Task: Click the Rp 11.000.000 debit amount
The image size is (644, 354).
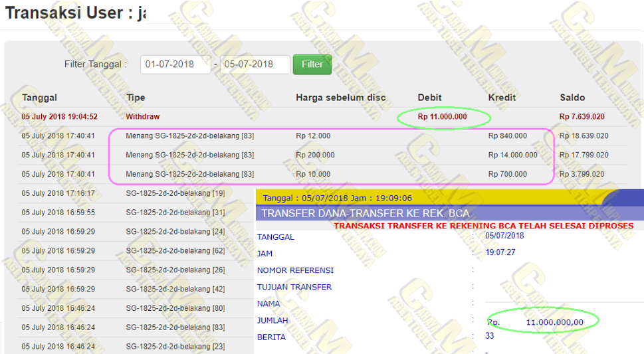Action: [x=443, y=117]
